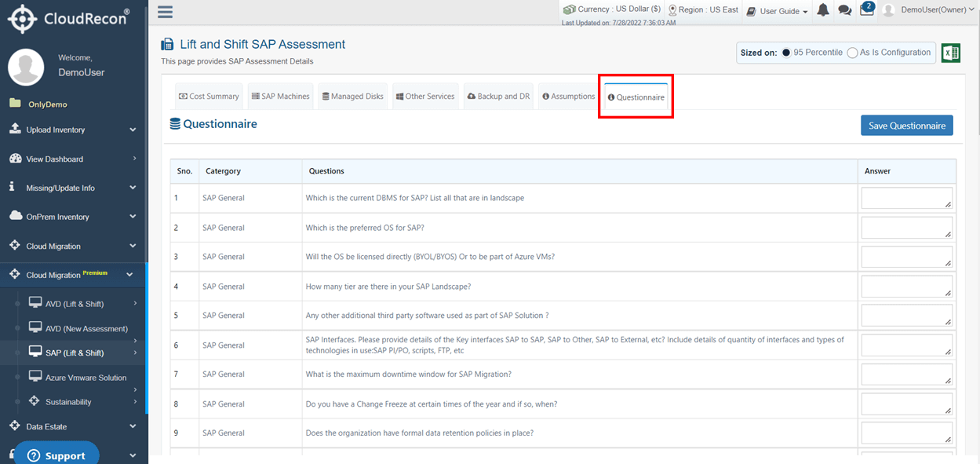Switch to the SAP Machines tab
The image size is (980, 464).
[281, 97]
